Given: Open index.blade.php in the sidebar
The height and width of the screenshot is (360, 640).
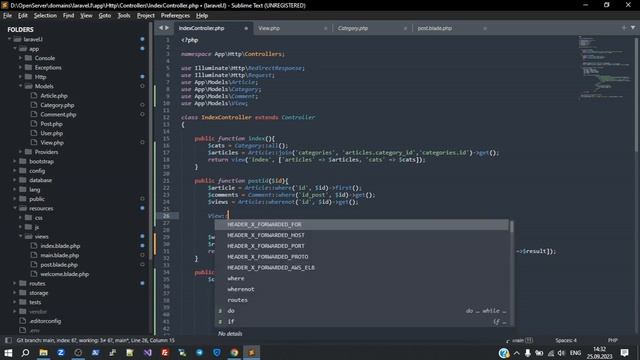Looking at the screenshot, I should tap(60, 246).
